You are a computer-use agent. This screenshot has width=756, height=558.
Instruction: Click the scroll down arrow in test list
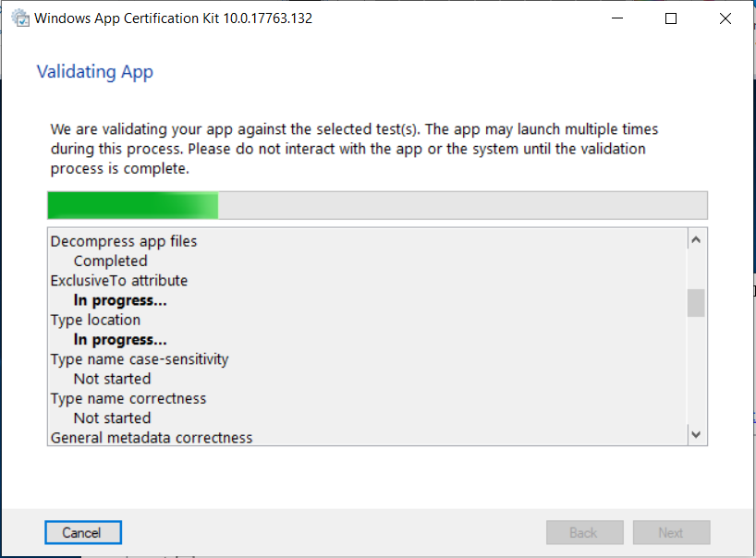coord(696,434)
